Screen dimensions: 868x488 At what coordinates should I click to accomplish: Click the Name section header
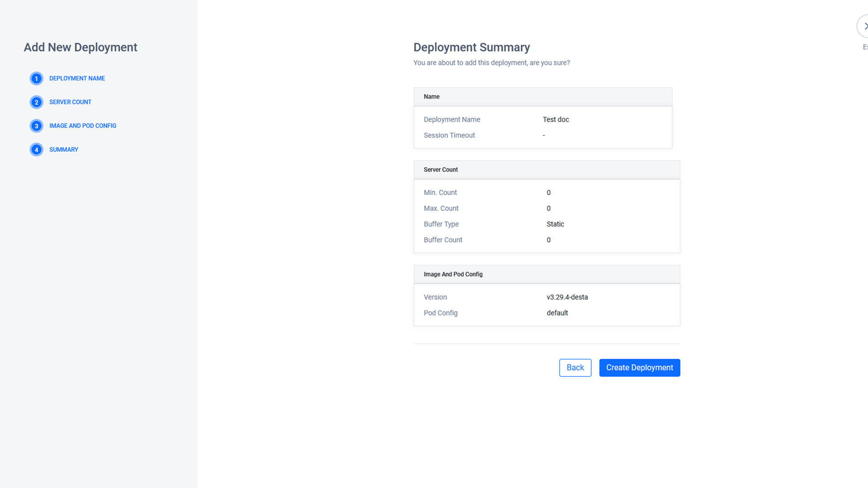pyautogui.click(x=542, y=97)
